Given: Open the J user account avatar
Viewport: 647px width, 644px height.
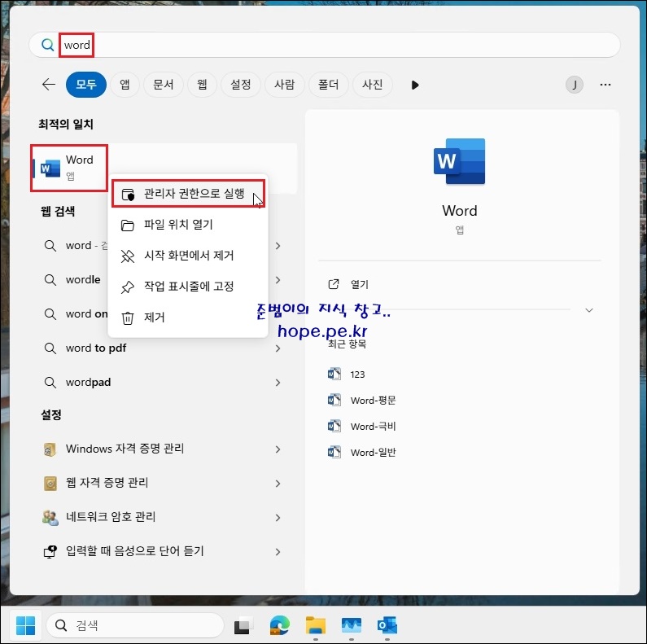Looking at the screenshot, I should [x=574, y=85].
